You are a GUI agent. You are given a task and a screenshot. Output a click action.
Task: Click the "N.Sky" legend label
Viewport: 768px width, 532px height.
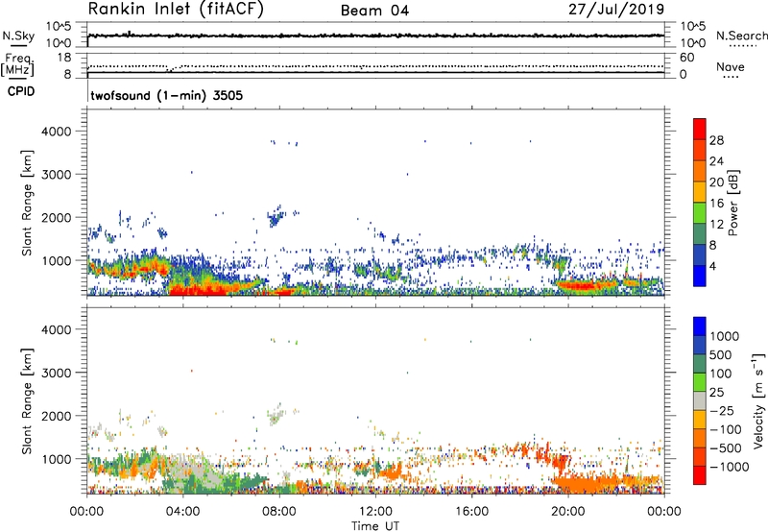pyautogui.click(x=18, y=36)
